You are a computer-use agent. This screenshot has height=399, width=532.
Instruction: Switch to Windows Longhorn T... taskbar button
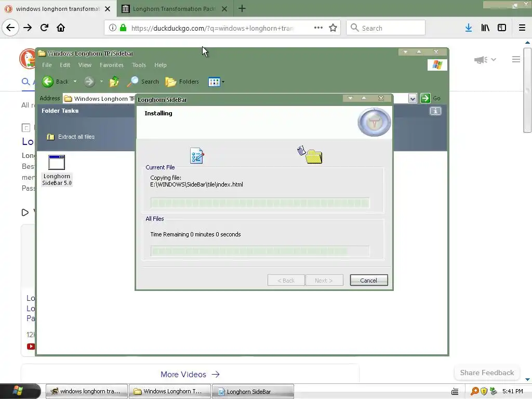point(170,391)
